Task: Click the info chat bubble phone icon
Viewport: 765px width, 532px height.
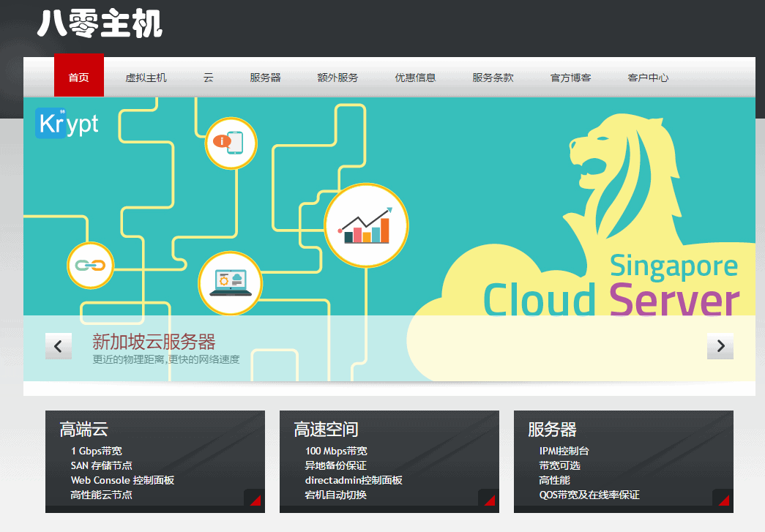Action: click(x=231, y=143)
